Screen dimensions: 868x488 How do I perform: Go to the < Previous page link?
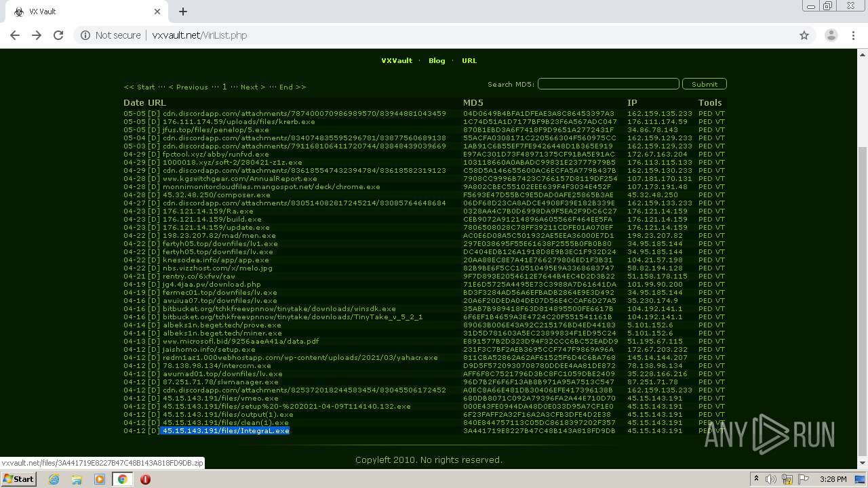(188, 87)
